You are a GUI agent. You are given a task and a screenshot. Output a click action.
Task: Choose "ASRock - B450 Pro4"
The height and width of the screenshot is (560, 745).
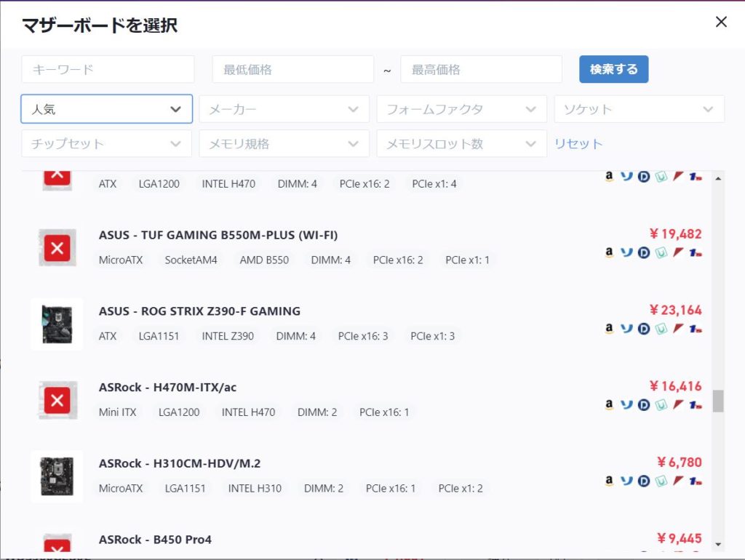point(155,540)
